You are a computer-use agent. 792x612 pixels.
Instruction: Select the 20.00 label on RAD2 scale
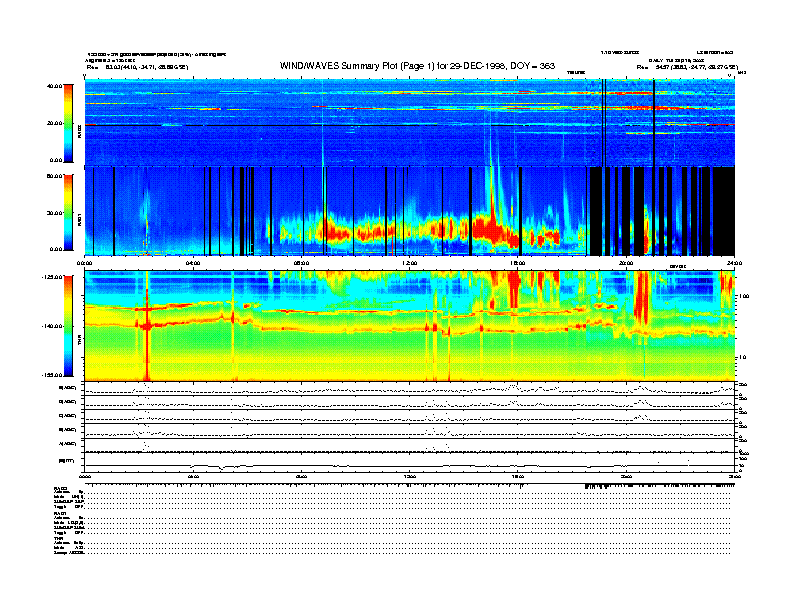point(54,123)
